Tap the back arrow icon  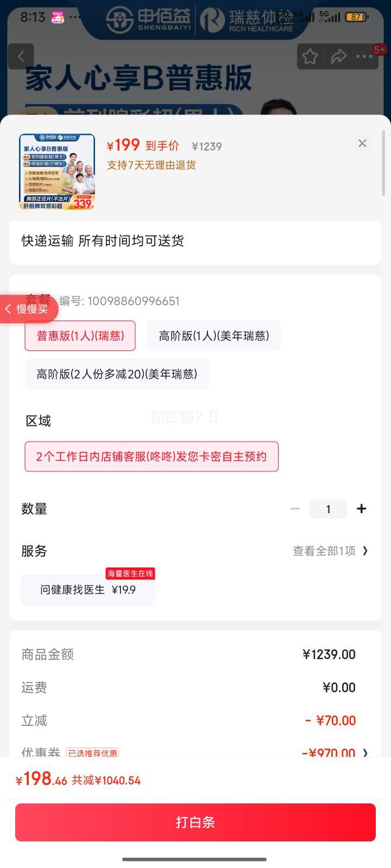pyautogui.click(x=21, y=56)
